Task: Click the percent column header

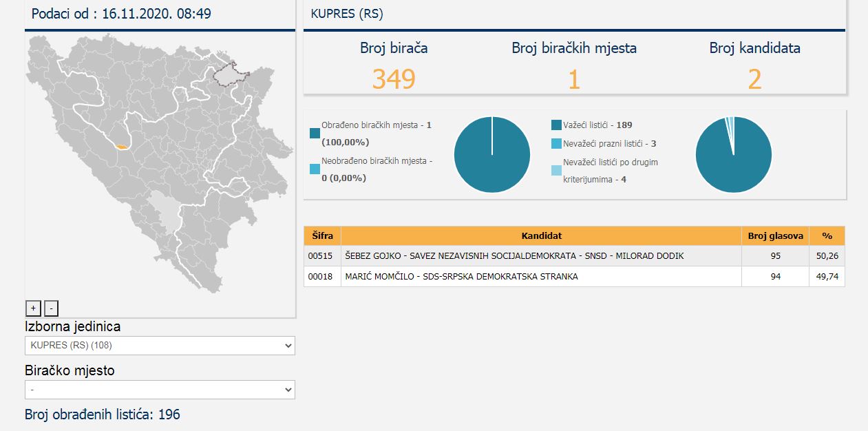Action: click(827, 235)
